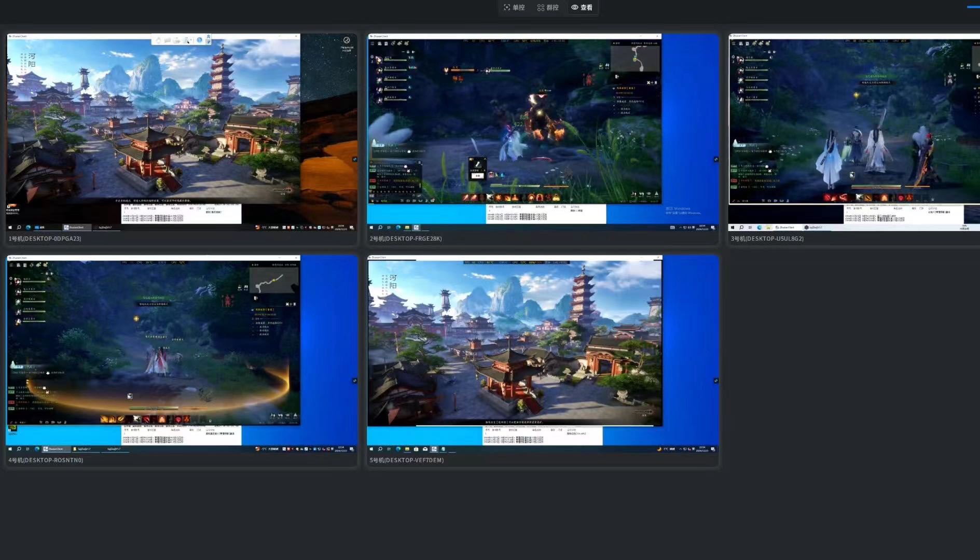Click the 1号机(DESKTOP-0DPGA23) label
The image size is (980, 560).
coord(45,239)
